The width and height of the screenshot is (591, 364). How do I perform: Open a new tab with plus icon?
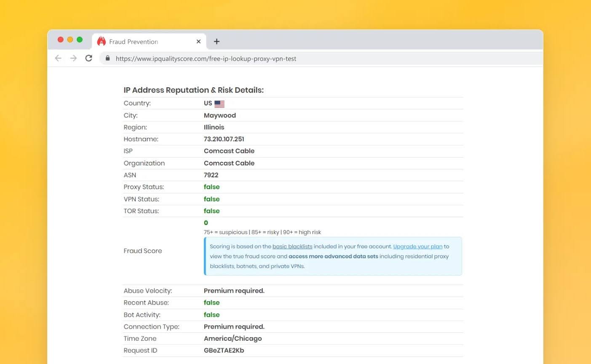click(217, 41)
